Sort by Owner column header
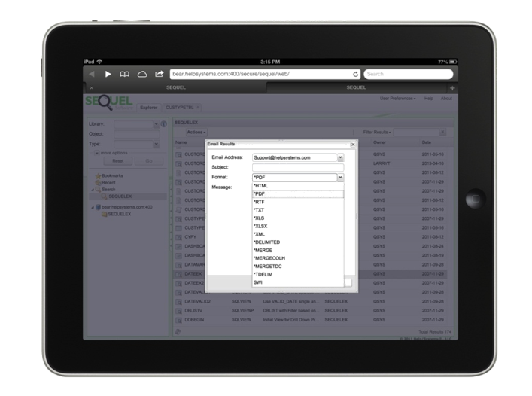Screen dimensions: 532x396 379,142
